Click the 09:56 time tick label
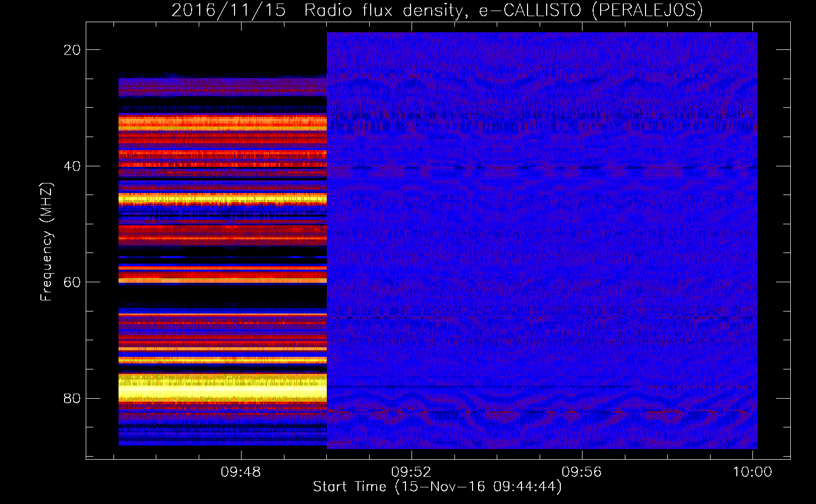 [582, 472]
